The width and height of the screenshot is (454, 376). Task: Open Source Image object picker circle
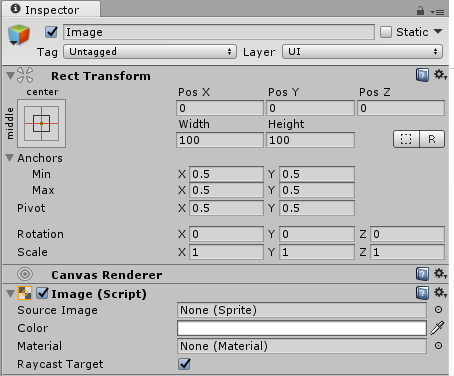click(438, 310)
